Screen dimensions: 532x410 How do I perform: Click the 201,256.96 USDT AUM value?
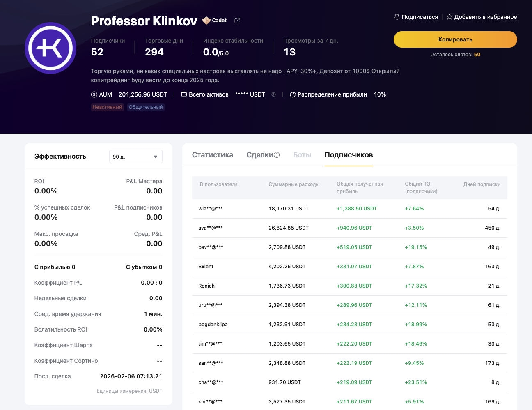143,94
